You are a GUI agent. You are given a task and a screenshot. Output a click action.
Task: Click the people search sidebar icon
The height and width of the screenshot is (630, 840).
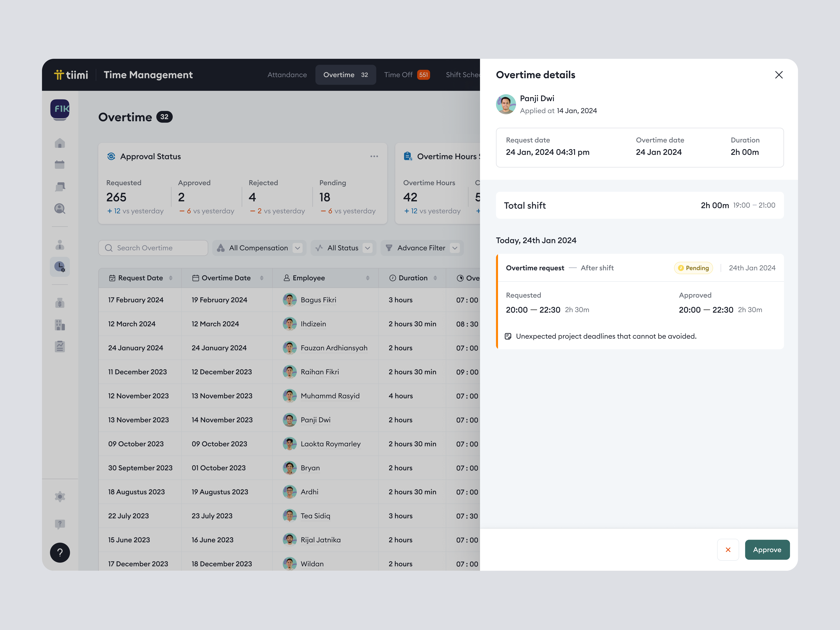60,208
